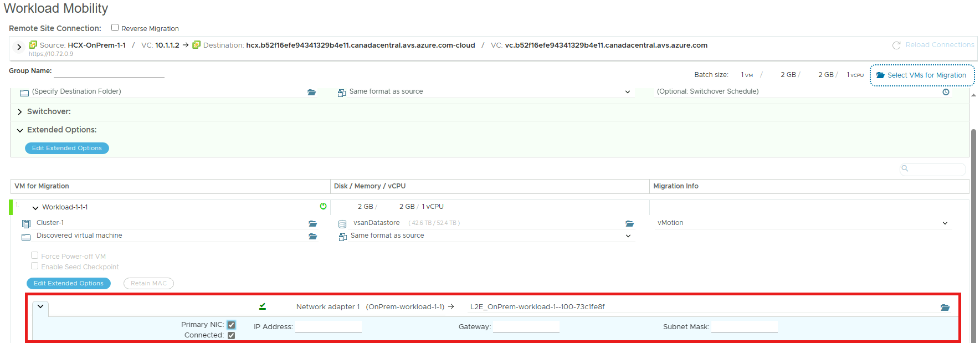Screen dimensions: 980x343
Task: Click the Migration Info column header
Action: pyautogui.click(x=809, y=186)
